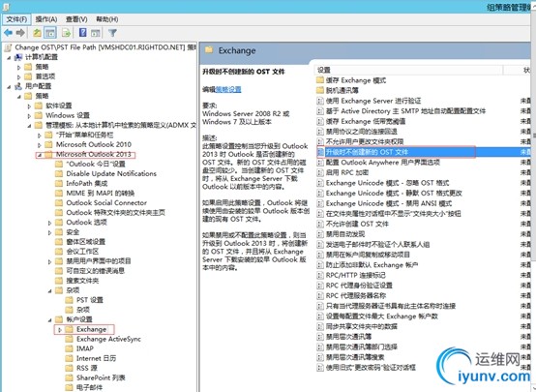The image size is (536, 392).
Task: Select the root Change OST\PST File Path node
Action: coord(100,47)
